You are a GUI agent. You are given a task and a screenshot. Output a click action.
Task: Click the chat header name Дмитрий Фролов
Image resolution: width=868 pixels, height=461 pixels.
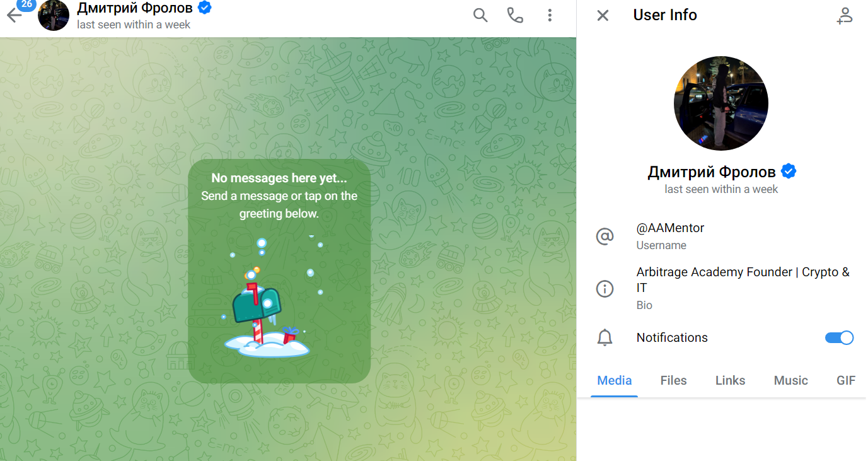135,8
